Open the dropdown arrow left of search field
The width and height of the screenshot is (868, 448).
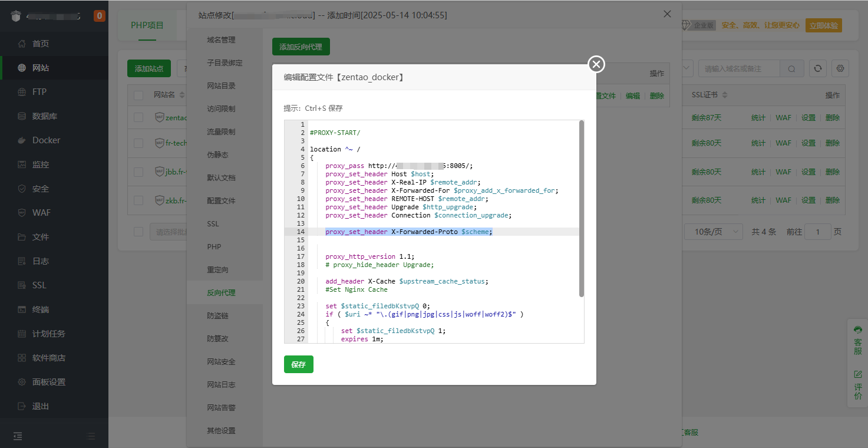click(x=687, y=69)
